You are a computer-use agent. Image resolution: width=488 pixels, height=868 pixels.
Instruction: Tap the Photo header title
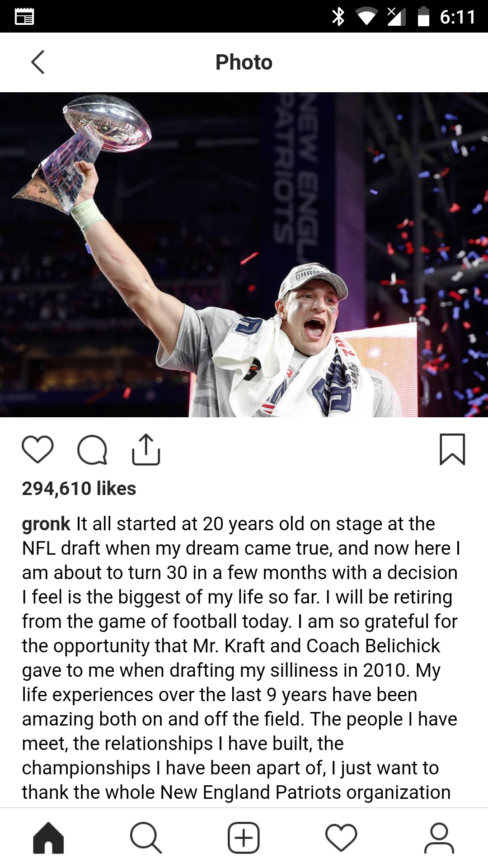[244, 62]
